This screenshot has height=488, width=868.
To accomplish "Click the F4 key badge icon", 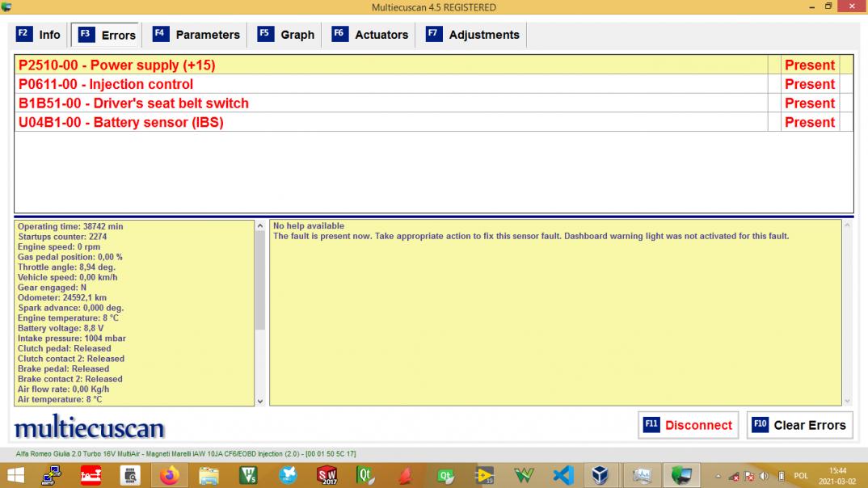I will coord(161,34).
